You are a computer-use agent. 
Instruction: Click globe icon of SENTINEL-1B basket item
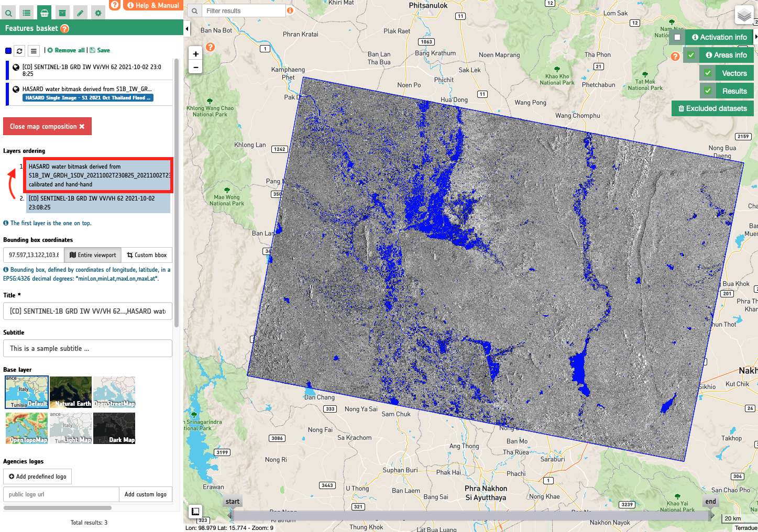16,67
